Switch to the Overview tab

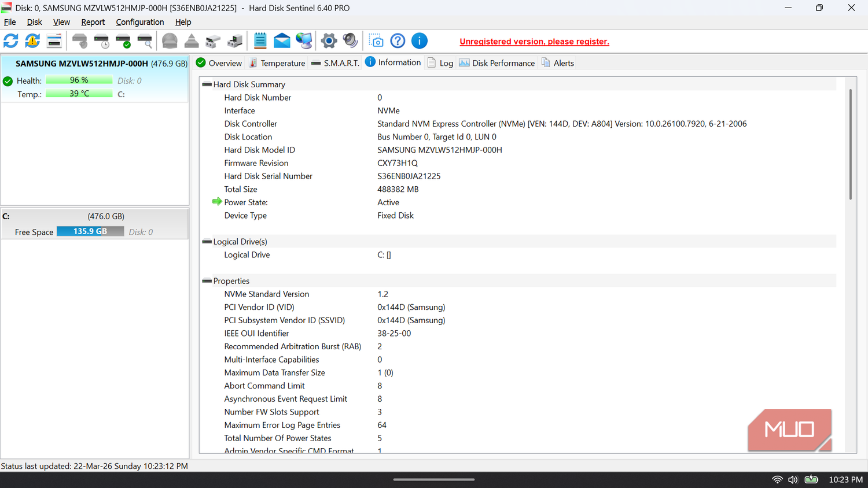[x=219, y=63]
